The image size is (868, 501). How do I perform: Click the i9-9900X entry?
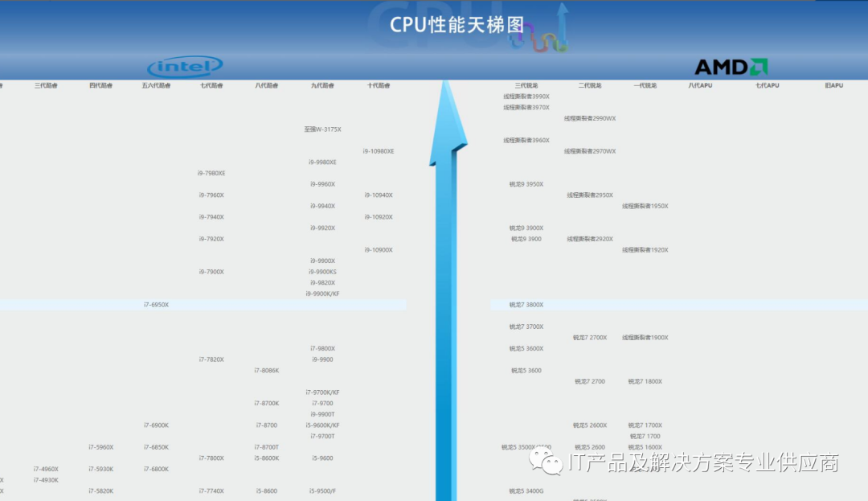pyautogui.click(x=323, y=261)
